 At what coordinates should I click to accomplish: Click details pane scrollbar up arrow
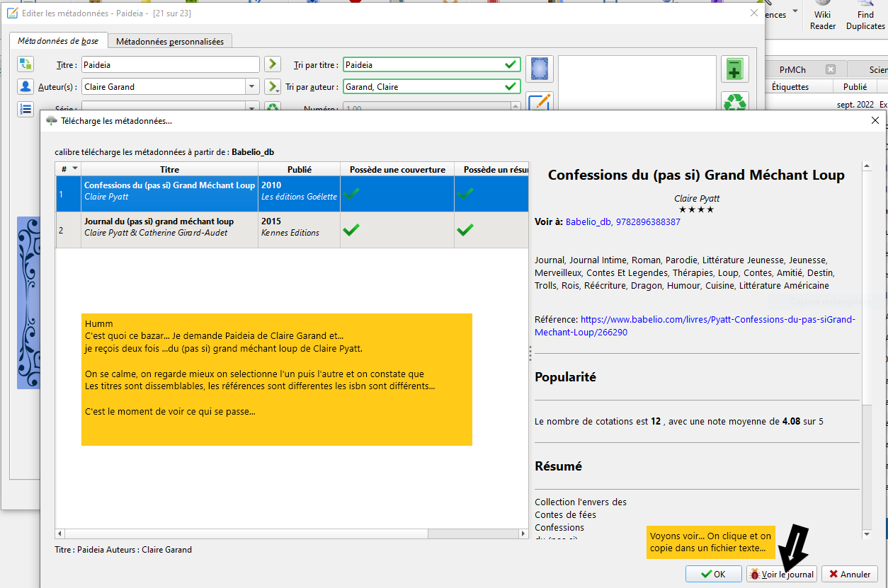tap(866, 167)
